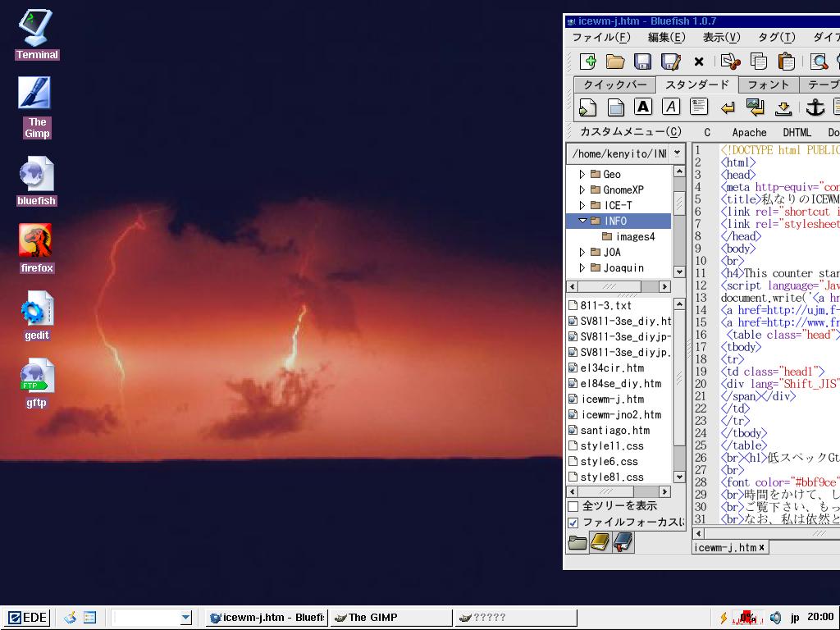Image resolution: width=840 pixels, height=630 pixels.
Task: Click the Italic 'A' toolbar icon
Action: pos(671,107)
